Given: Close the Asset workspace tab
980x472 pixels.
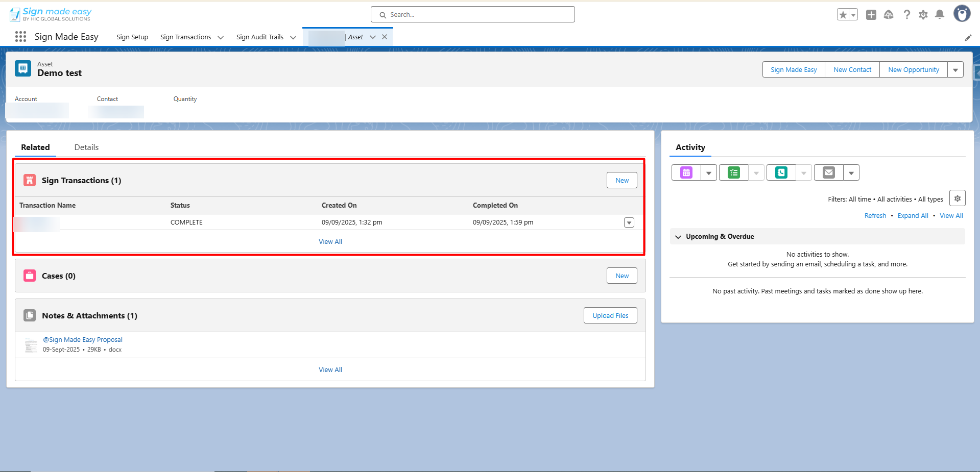Looking at the screenshot, I should point(385,37).
